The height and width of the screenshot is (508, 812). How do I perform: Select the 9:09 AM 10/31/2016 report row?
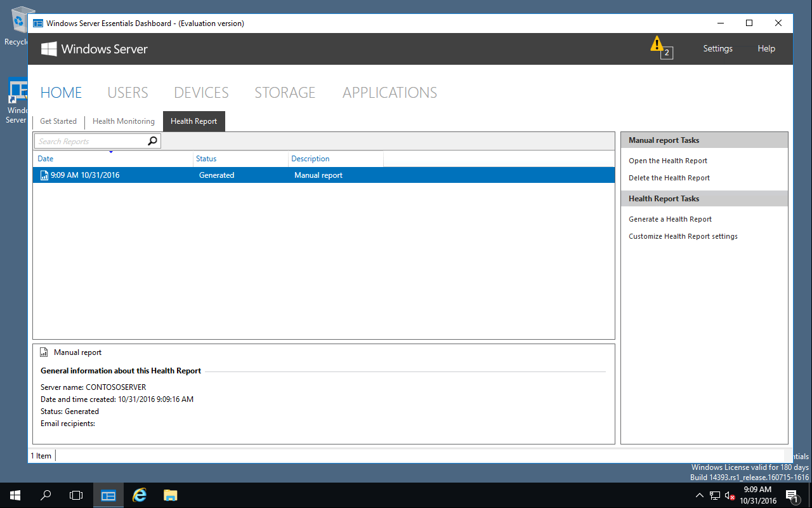click(x=324, y=175)
